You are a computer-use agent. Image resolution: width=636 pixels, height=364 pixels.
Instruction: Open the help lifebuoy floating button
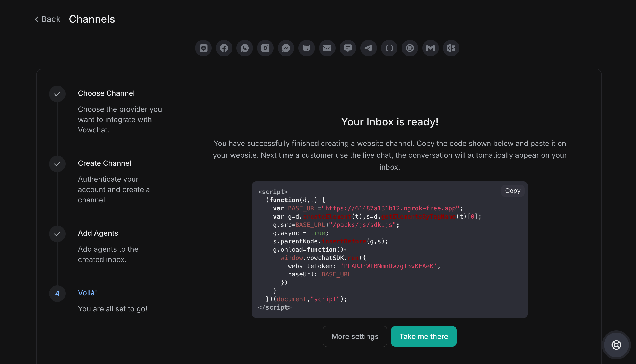pyautogui.click(x=616, y=345)
